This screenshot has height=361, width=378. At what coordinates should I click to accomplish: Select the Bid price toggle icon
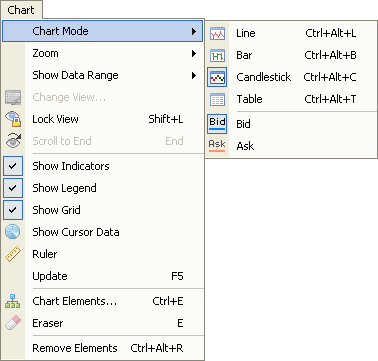[217, 124]
